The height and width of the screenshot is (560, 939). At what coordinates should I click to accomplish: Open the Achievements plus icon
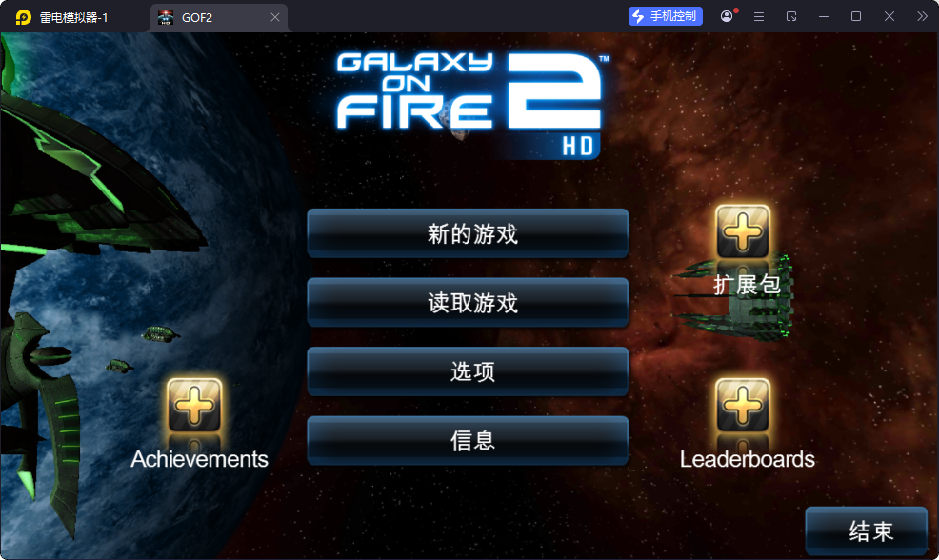194,406
